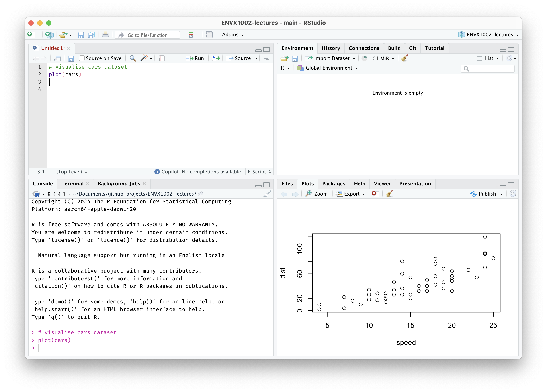Clear the console with the broom icon

point(267,194)
